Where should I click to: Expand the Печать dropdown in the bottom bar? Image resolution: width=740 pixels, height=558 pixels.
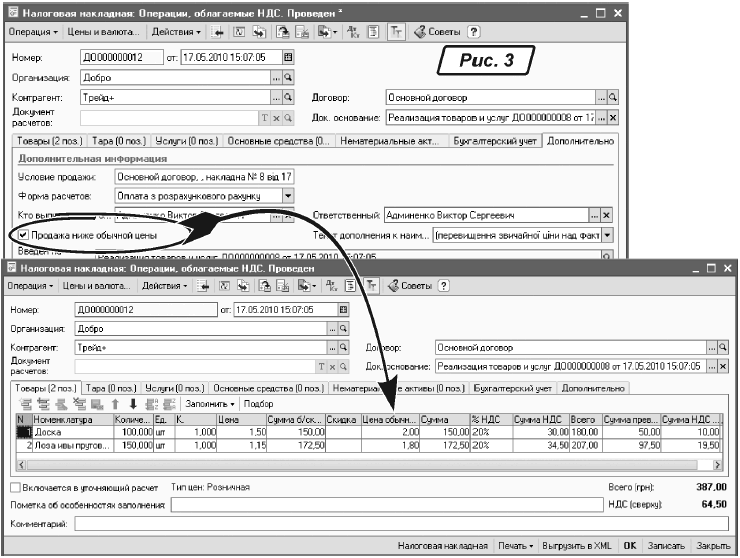(x=516, y=547)
